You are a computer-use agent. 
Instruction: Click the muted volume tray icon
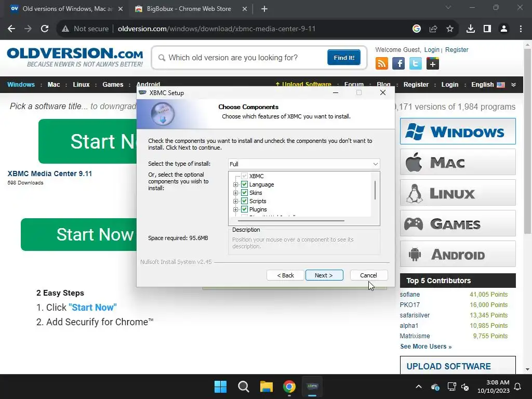tap(465, 387)
